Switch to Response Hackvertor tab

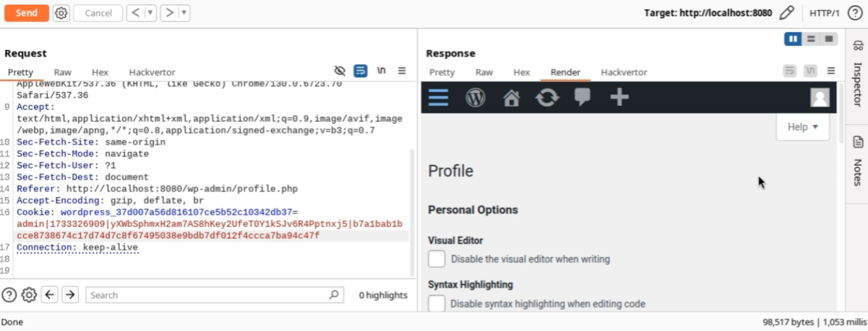[624, 72]
